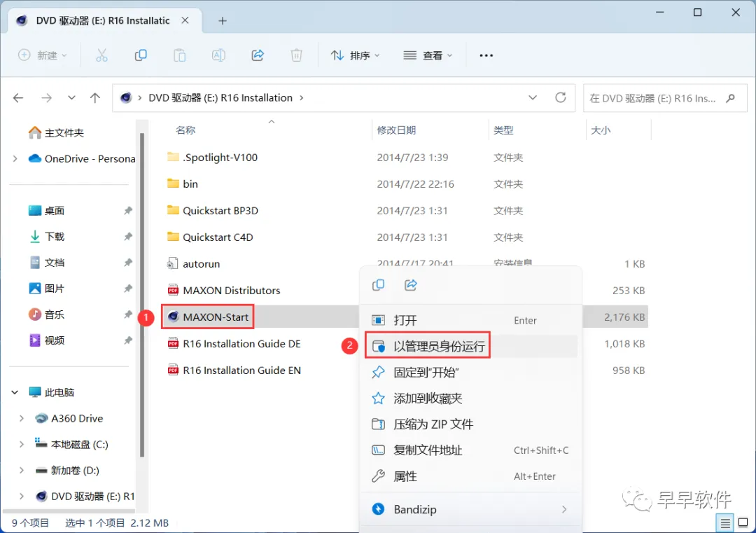Select MAXON Distributors PDF file

coord(232,291)
